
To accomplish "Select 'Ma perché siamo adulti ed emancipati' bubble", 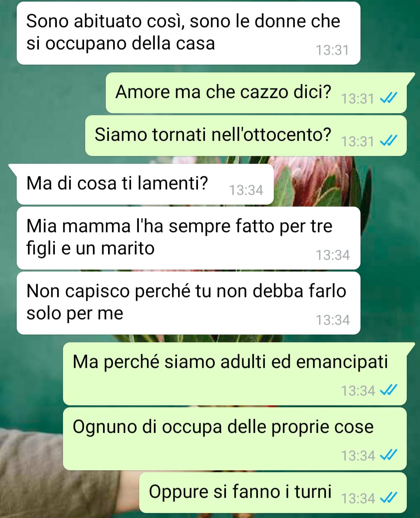I will coord(235,374).
